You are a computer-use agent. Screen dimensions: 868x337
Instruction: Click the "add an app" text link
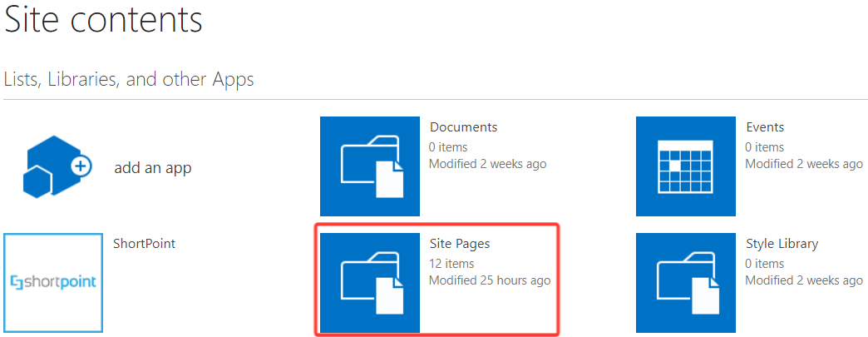[153, 168]
